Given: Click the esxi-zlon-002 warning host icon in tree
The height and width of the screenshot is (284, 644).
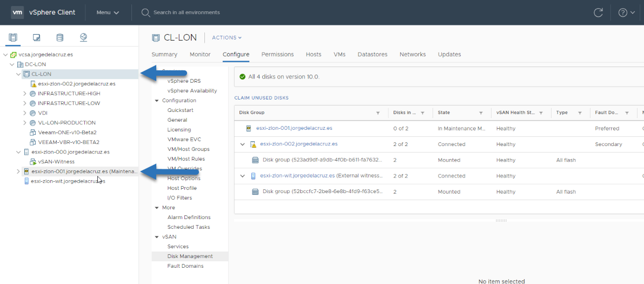Looking at the screenshot, I should 34,84.
